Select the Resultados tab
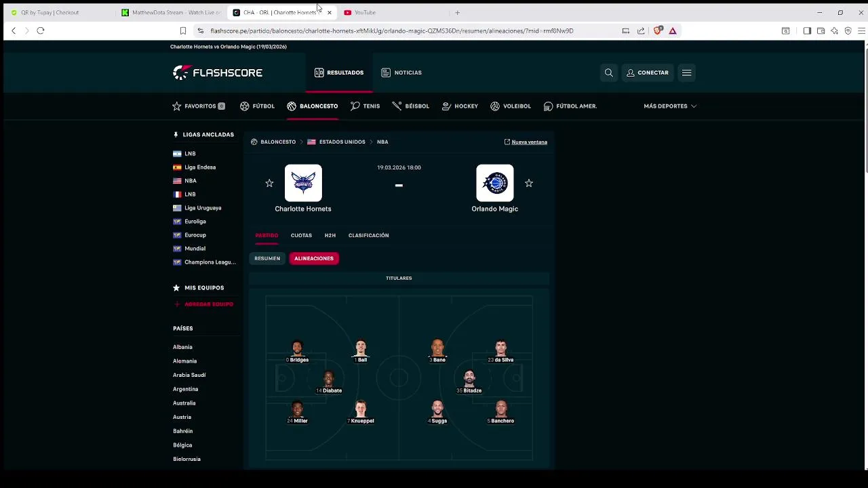The image size is (868, 488). [x=339, y=73]
